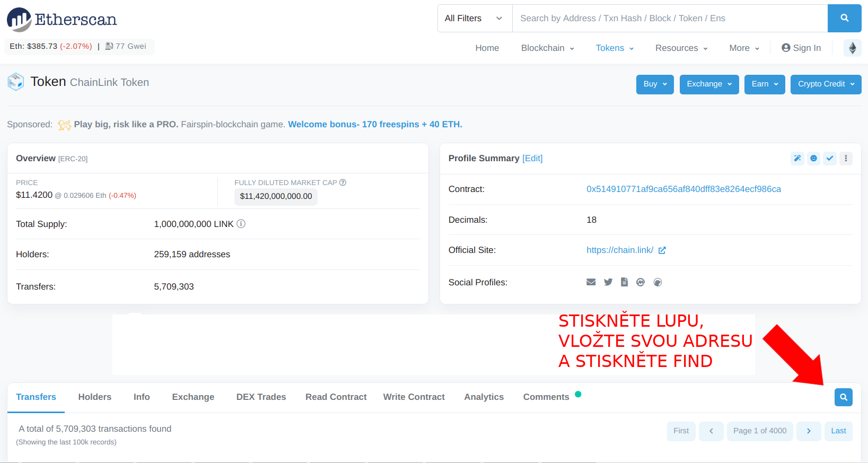The image size is (868, 463).
Task: Click the sponsored ad icon
Action: [64, 125]
